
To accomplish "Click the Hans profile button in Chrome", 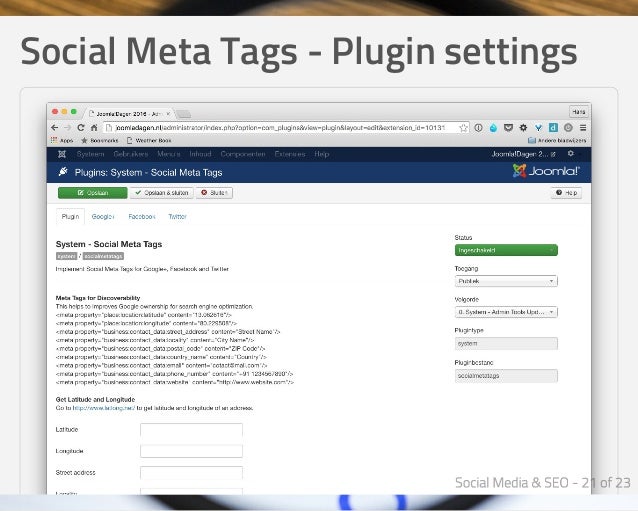I will (x=578, y=111).
